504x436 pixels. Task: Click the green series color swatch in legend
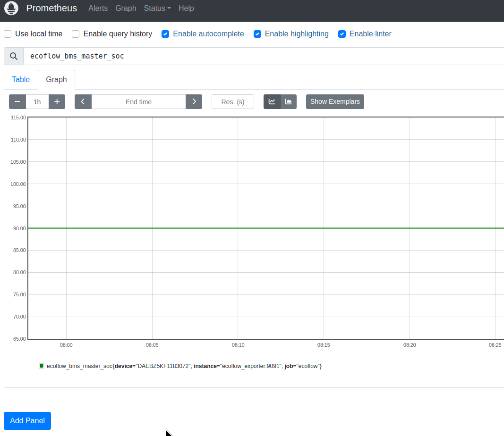pyautogui.click(x=41, y=366)
